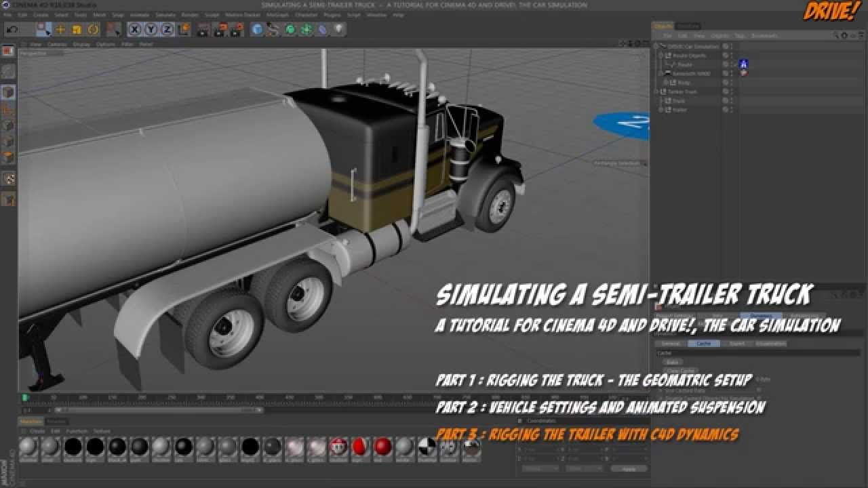This screenshot has height=488, width=868.
Task: Click the red tag on Kenworth W900
Action: 744,73
